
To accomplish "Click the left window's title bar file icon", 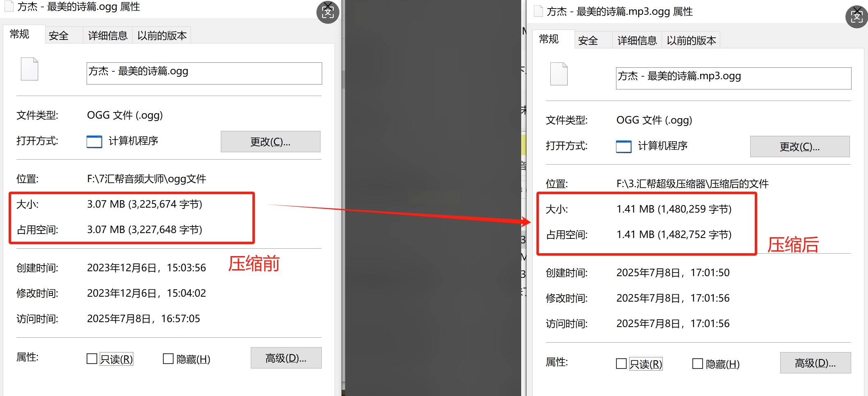I will 9,7.
